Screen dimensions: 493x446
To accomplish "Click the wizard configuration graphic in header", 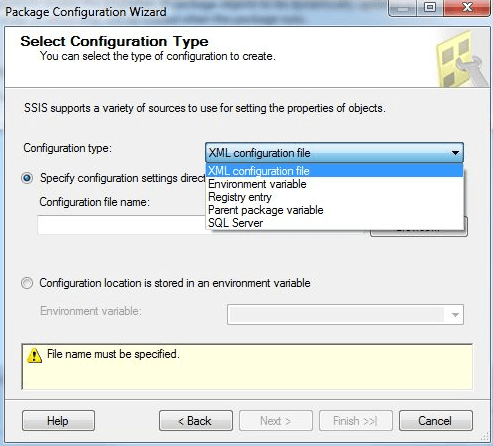I will (x=462, y=59).
